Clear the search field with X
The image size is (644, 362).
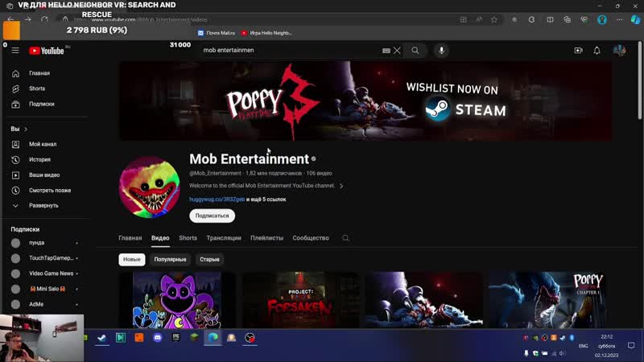pos(397,51)
